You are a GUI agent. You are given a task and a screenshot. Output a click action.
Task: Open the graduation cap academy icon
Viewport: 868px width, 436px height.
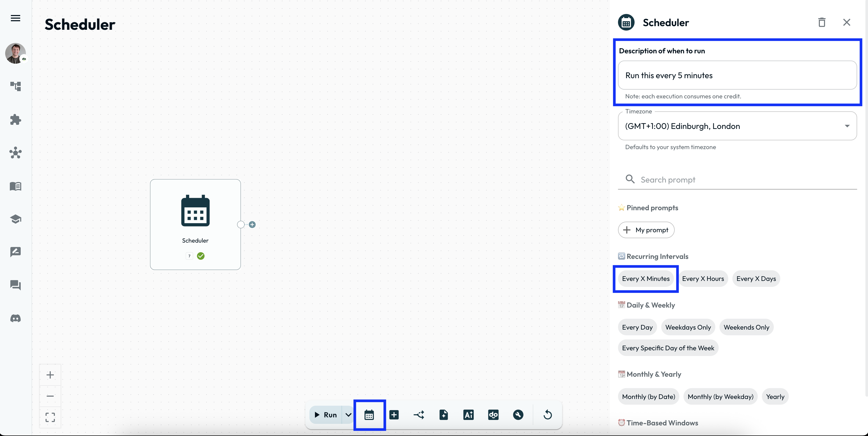click(16, 219)
